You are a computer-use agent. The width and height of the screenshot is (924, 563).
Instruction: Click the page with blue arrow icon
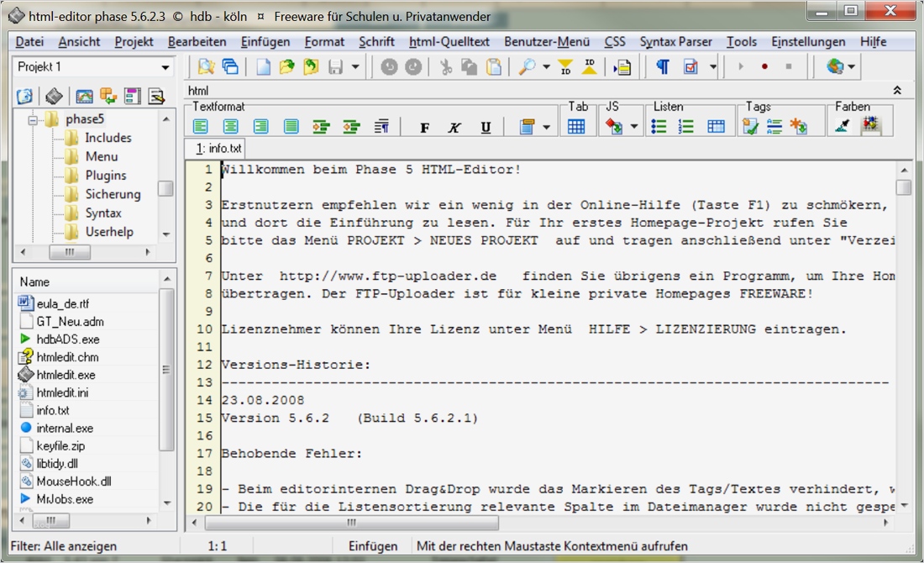pyautogui.click(x=622, y=66)
